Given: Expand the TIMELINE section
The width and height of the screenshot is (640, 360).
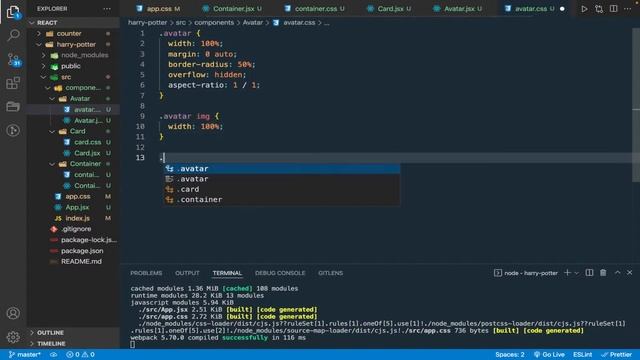Looking at the screenshot, I should [x=73, y=344].
